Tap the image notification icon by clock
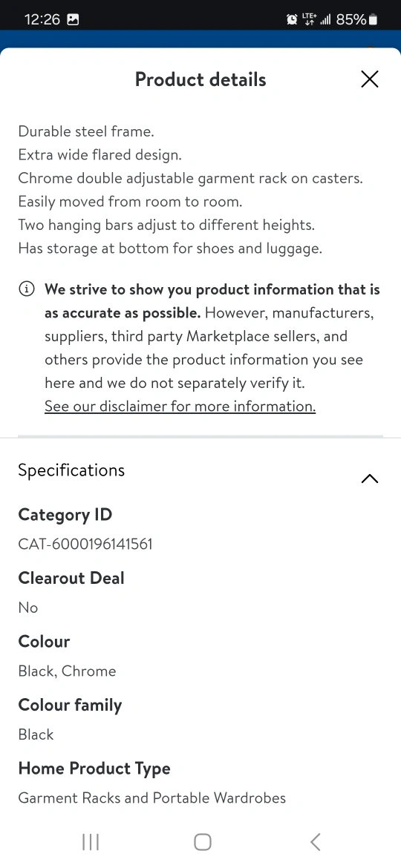Image resolution: width=401 pixels, height=868 pixels. point(73,20)
